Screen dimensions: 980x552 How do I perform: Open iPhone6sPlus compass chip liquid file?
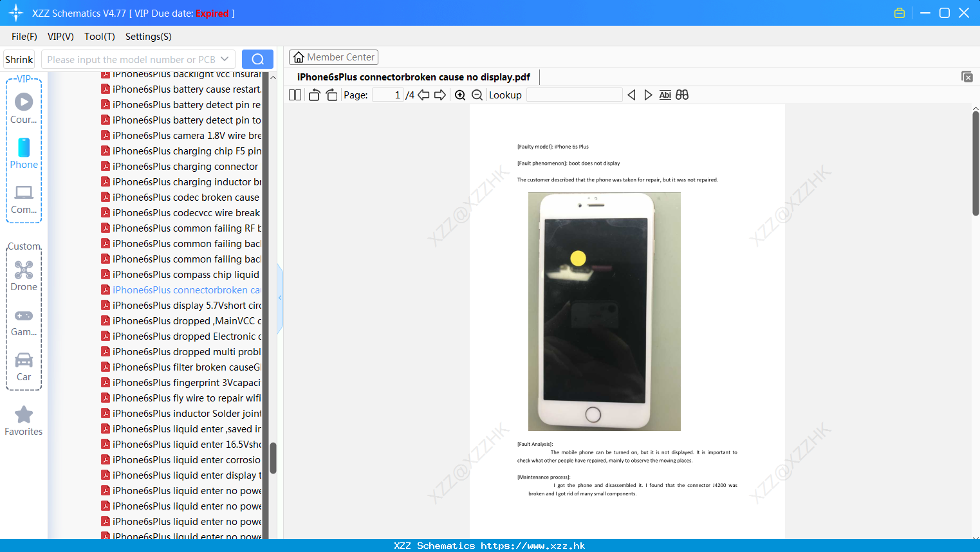point(181,275)
